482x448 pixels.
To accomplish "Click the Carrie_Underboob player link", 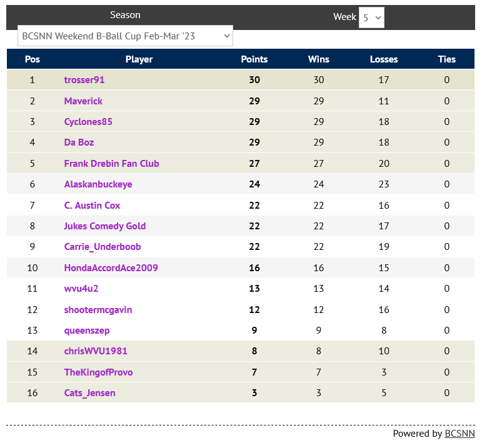I will pos(103,247).
